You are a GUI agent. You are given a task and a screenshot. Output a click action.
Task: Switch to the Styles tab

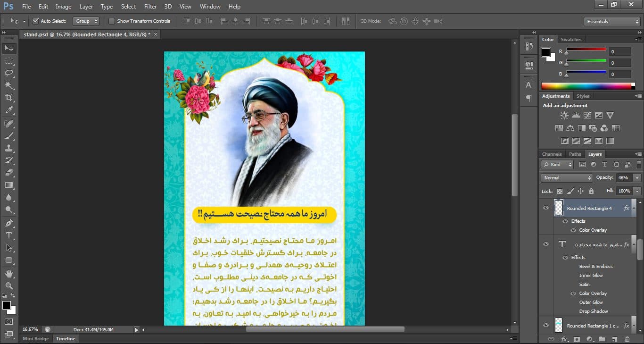click(583, 96)
